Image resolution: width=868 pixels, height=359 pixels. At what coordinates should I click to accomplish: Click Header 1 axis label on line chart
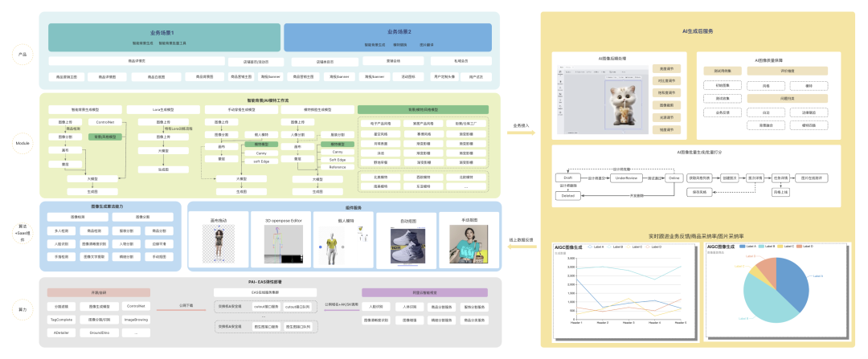(x=576, y=323)
